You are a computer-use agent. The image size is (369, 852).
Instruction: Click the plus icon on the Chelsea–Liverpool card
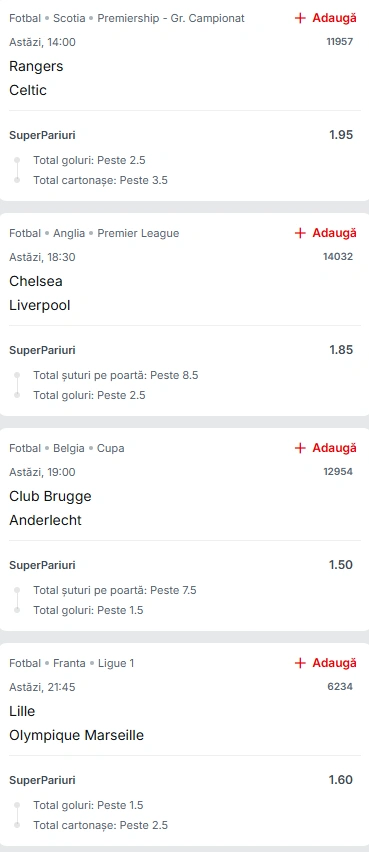300,233
